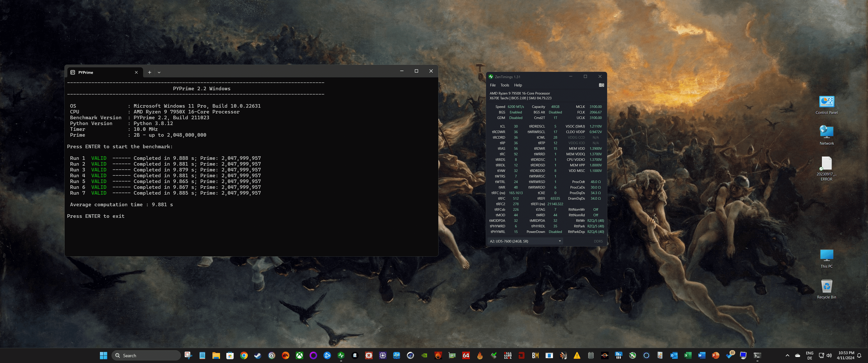Select the This PC desktop icon
The width and height of the screenshot is (868, 363).
pyautogui.click(x=826, y=258)
